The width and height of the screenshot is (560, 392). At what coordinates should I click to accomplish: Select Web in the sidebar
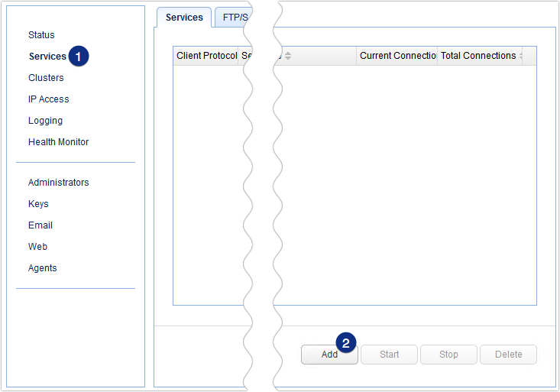pyautogui.click(x=37, y=247)
